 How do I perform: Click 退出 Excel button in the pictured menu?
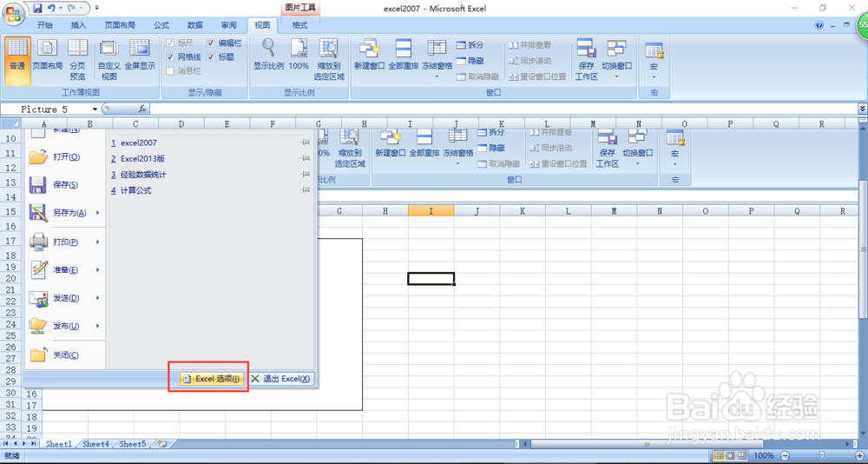(281, 379)
